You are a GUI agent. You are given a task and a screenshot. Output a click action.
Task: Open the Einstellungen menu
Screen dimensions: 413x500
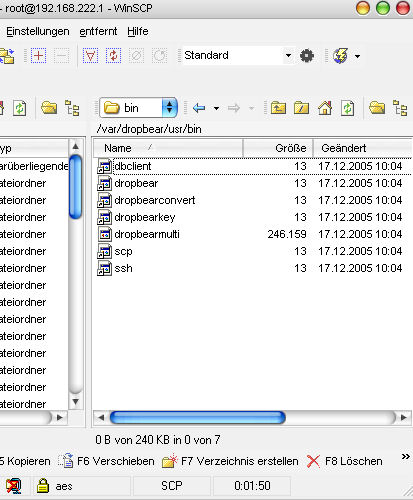pyautogui.click(x=38, y=31)
